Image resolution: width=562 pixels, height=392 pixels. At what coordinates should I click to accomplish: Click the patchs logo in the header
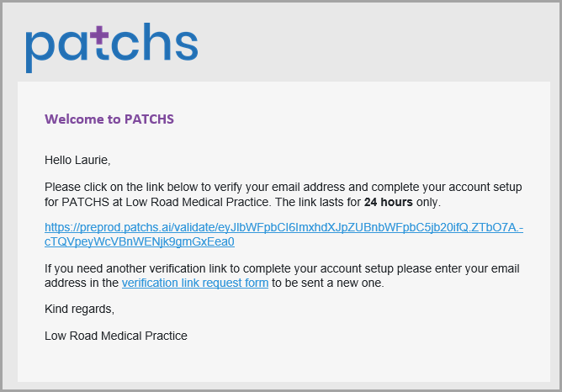click(x=112, y=48)
